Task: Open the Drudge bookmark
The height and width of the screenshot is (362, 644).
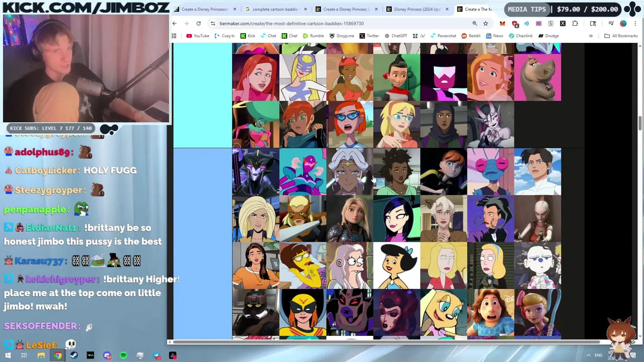Action: (x=548, y=36)
